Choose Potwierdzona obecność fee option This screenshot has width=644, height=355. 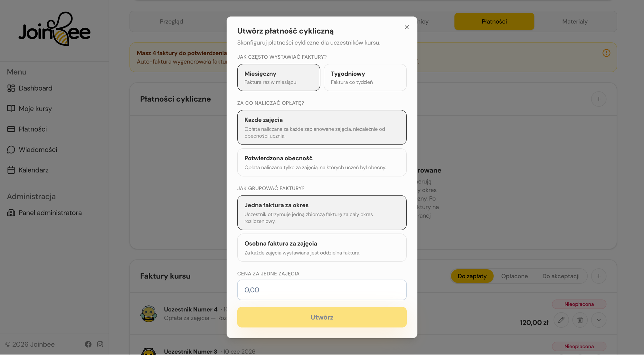tap(322, 162)
